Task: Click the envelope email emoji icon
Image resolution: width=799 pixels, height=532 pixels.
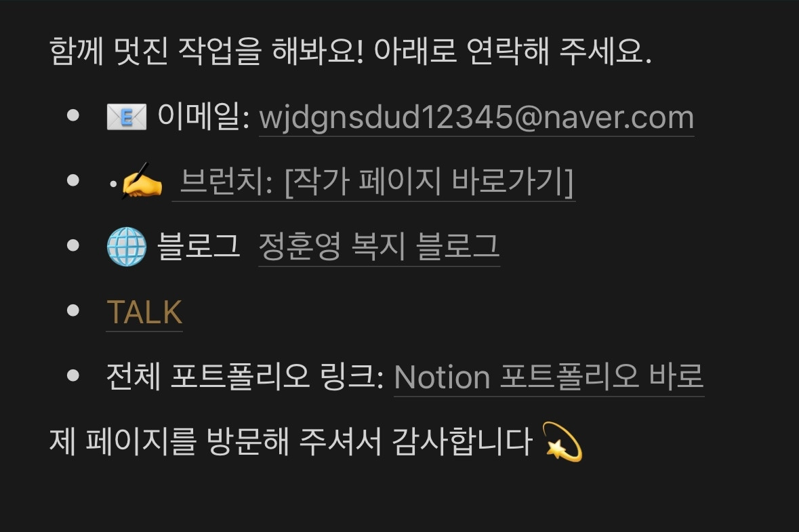Action: coord(126,117)
